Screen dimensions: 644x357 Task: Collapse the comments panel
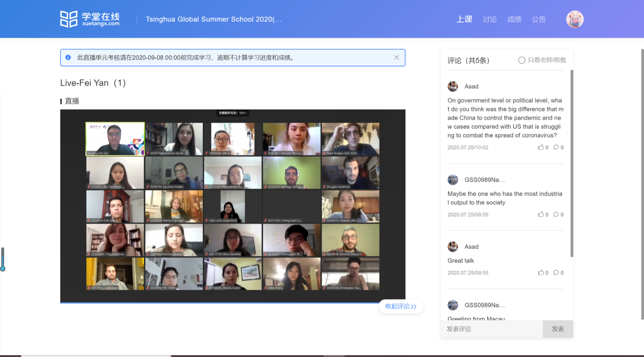(400, 306)
